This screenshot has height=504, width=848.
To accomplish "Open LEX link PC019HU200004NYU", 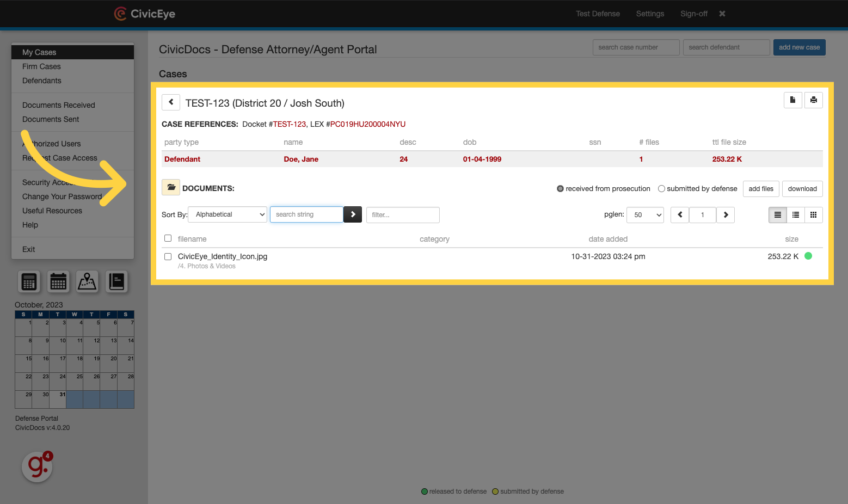I will tap(368, 124).
